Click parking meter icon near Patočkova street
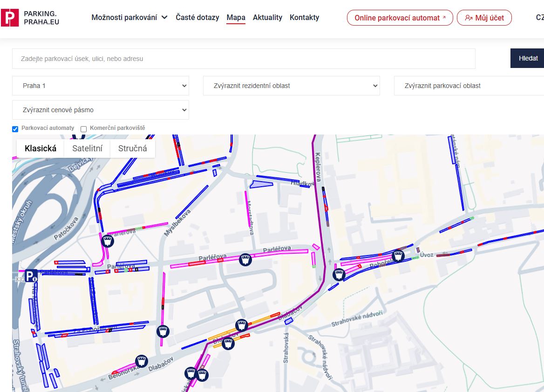 point(108,241)
